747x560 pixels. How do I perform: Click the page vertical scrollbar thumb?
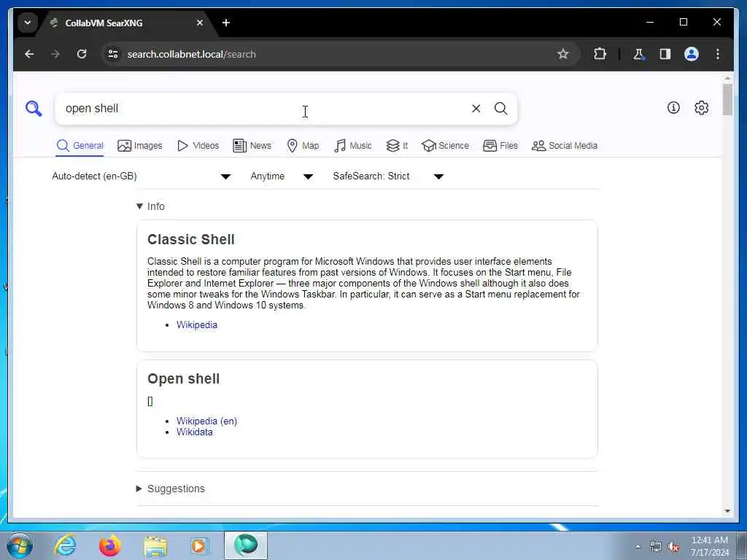(727, 99)
